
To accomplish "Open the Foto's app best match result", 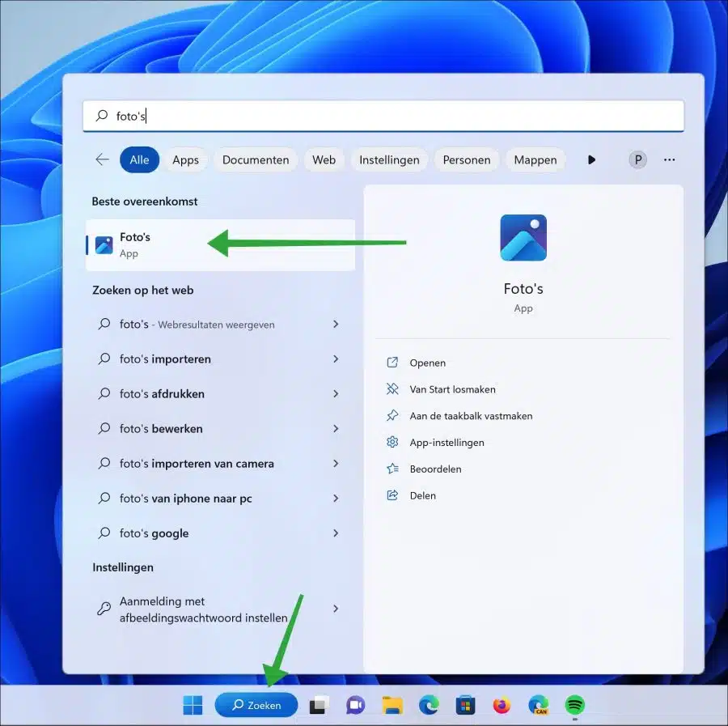I will click(x=220, y=244).
